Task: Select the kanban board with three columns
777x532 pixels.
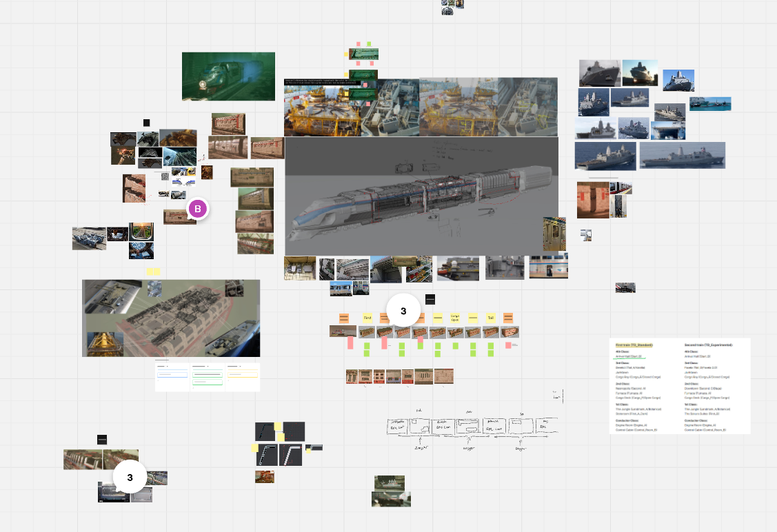Action: (207, 376)
